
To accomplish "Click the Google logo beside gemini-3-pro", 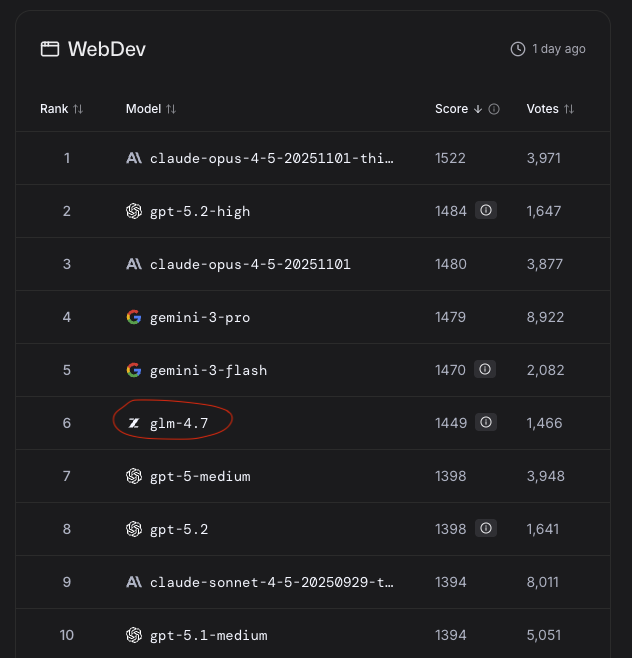I will click(134, 317).
